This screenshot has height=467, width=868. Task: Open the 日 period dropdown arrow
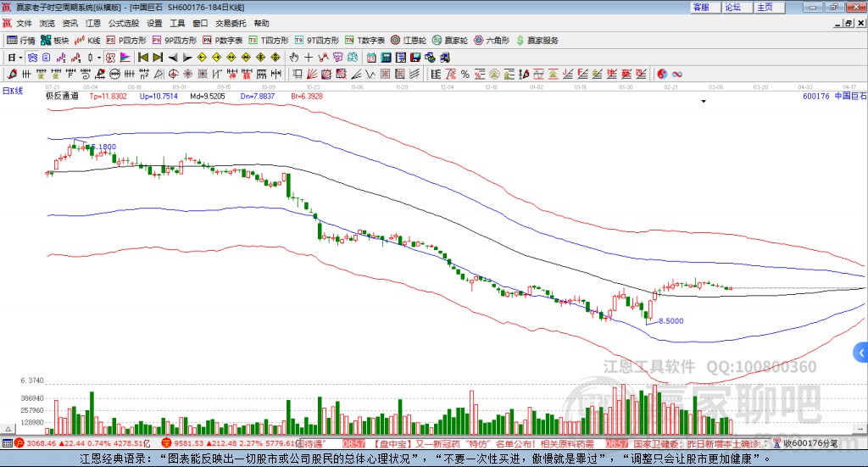pos(20,58)
